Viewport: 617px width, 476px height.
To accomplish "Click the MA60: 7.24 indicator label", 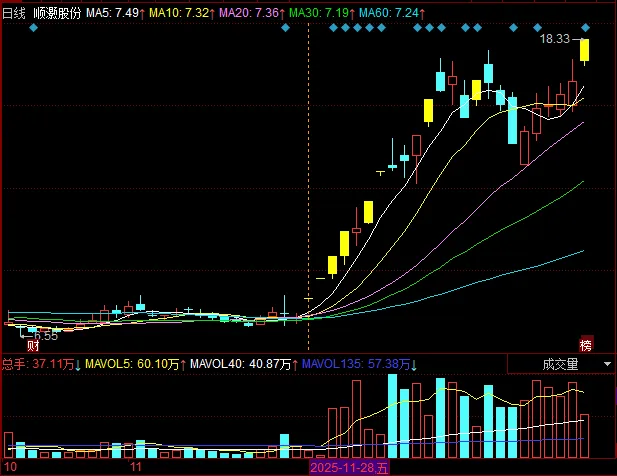I will (392, 13).
